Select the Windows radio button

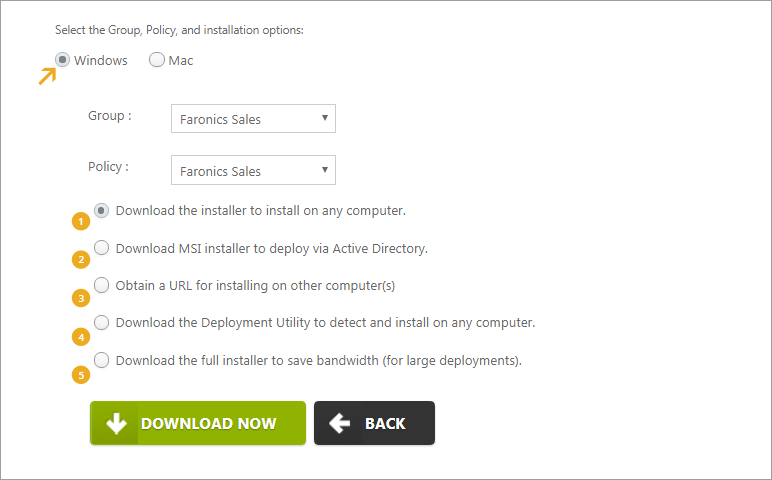(x=62, y=60)
